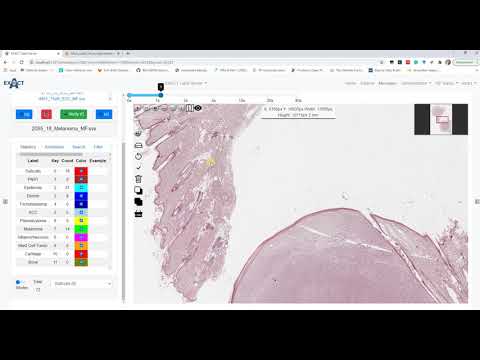The height and width of the screenshot is (360, 480).
Task: Click the Plasmacytoma row yellow color swatch
Action: [81, 221]
